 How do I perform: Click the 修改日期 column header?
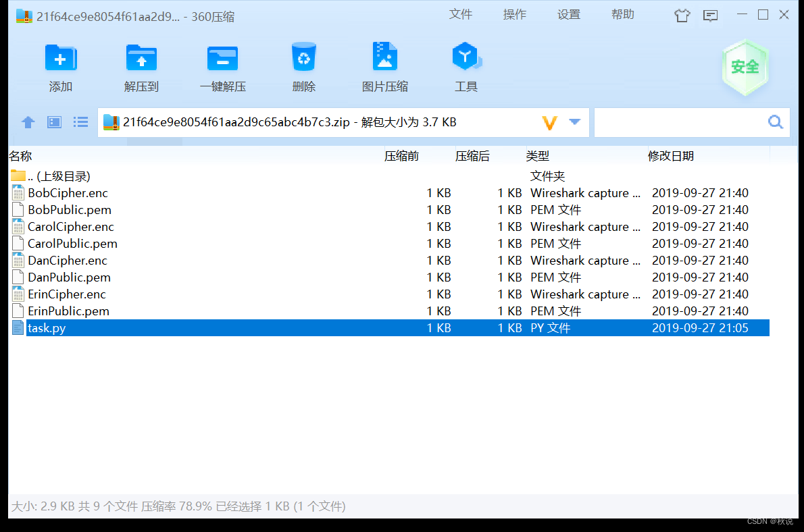671,156
